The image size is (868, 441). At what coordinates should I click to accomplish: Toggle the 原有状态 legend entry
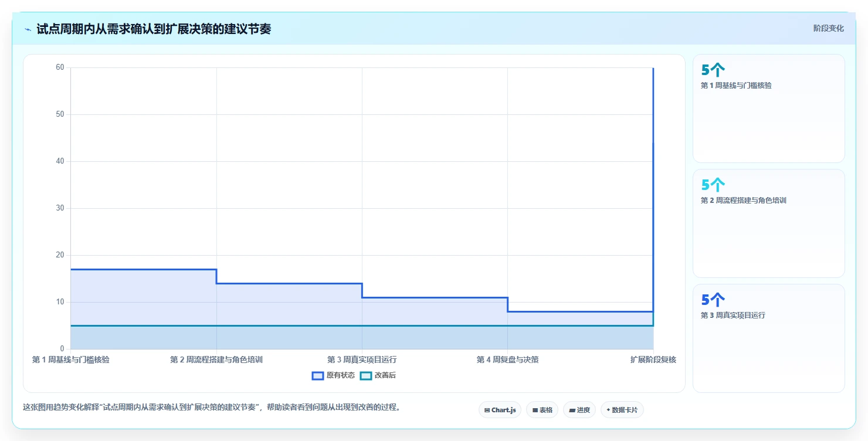point(333,375)
